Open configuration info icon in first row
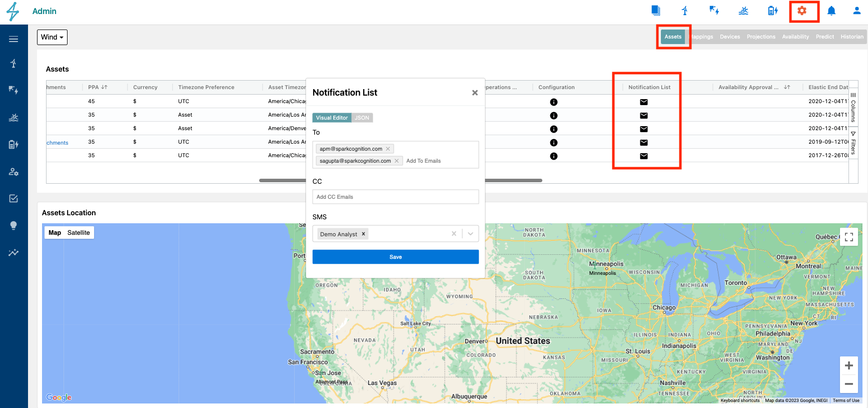 pos(554,102)
